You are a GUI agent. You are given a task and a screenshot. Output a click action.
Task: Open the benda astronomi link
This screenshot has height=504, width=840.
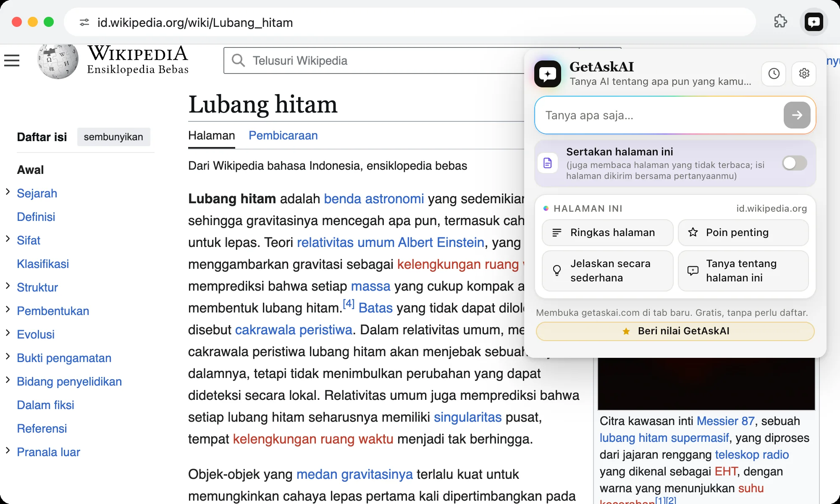pyautogui.click(x=374, y=199)
